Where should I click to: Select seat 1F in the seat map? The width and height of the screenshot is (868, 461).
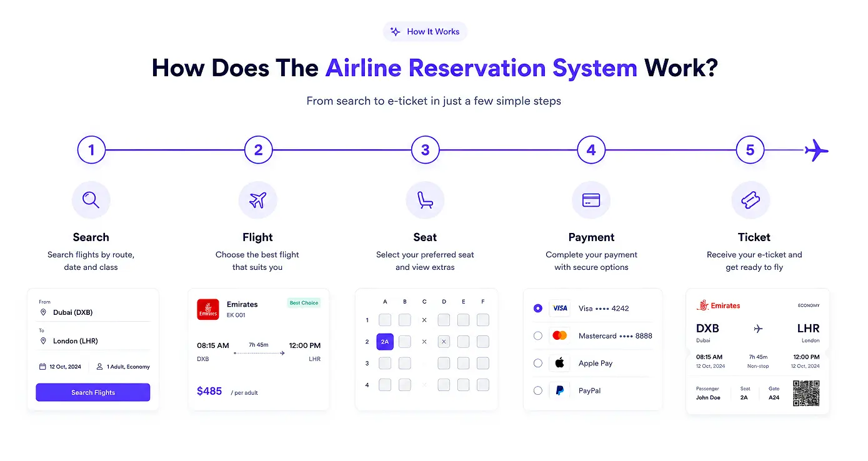point(483,320)
